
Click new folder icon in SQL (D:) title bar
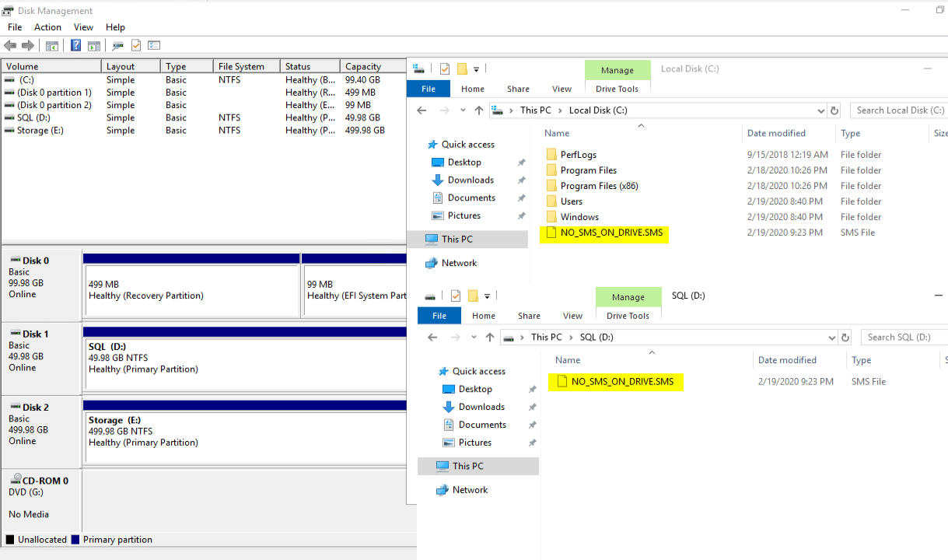tap(473, 296)
